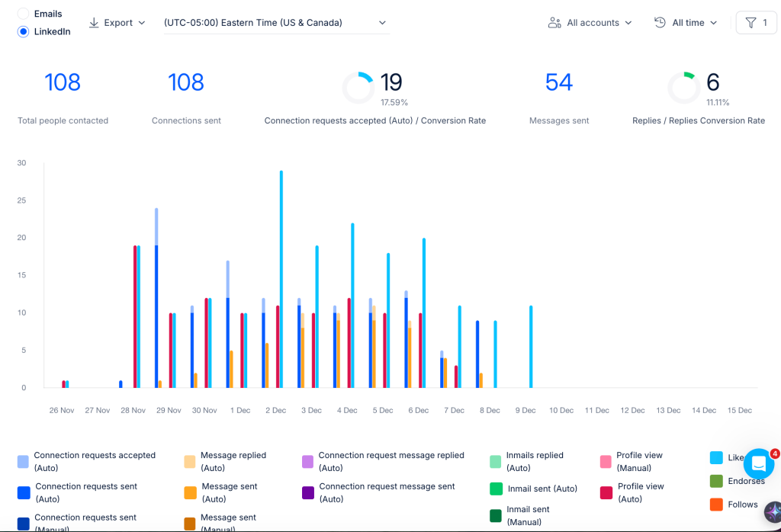
Task: Select the Emails radio button
Action: 23,14
